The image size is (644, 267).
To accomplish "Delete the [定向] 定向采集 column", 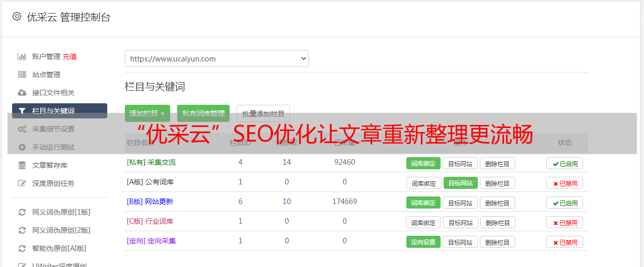I will pyautogui.click(x=497, y=242).
